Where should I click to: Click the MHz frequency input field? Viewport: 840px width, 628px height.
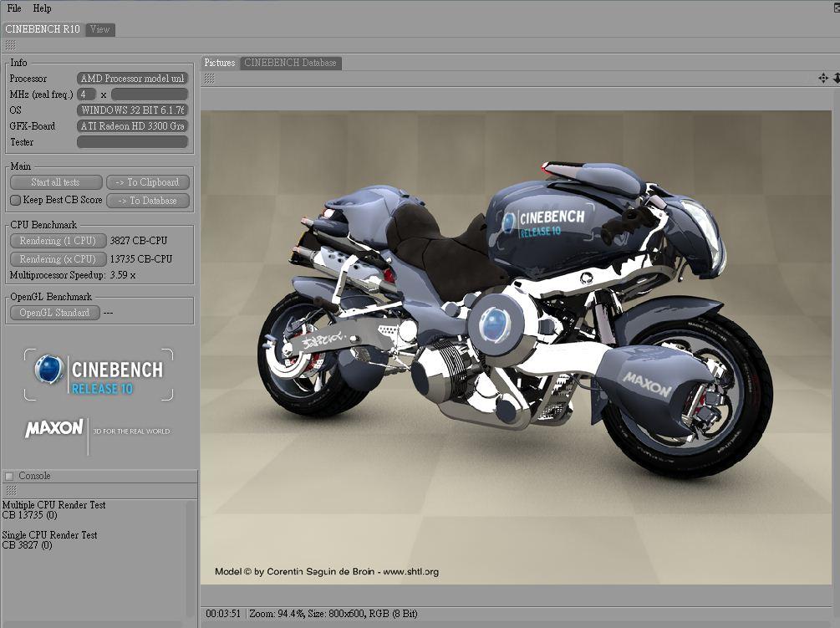tap(150, 94)
